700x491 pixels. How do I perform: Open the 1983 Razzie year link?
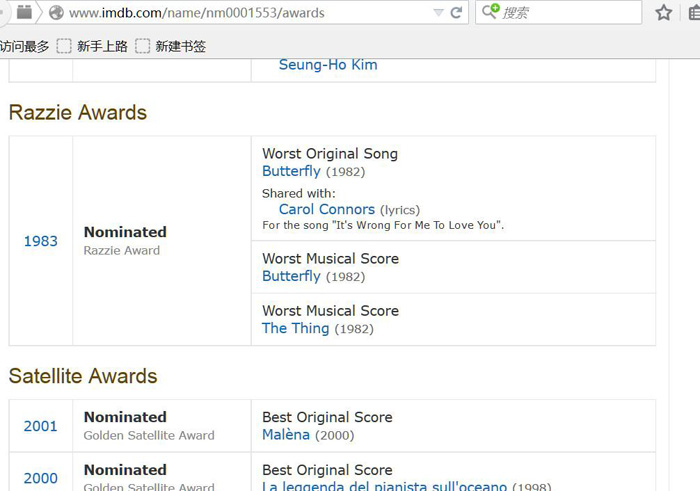point(41,241)
